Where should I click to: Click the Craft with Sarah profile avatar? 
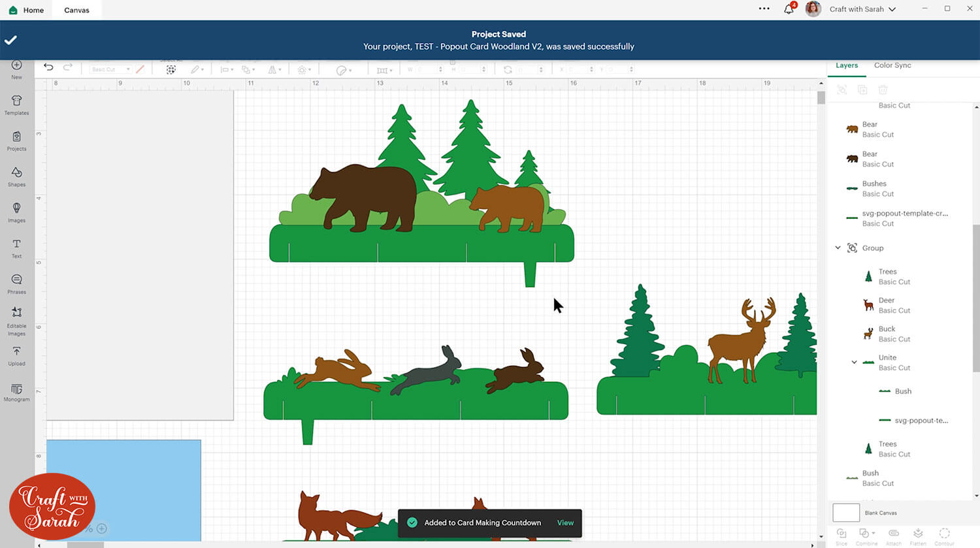(813, 9)
